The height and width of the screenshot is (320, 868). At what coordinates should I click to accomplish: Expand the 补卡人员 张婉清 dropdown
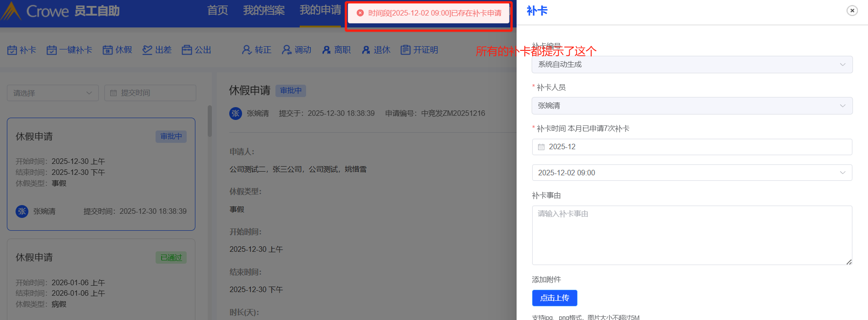click(692, 106)
